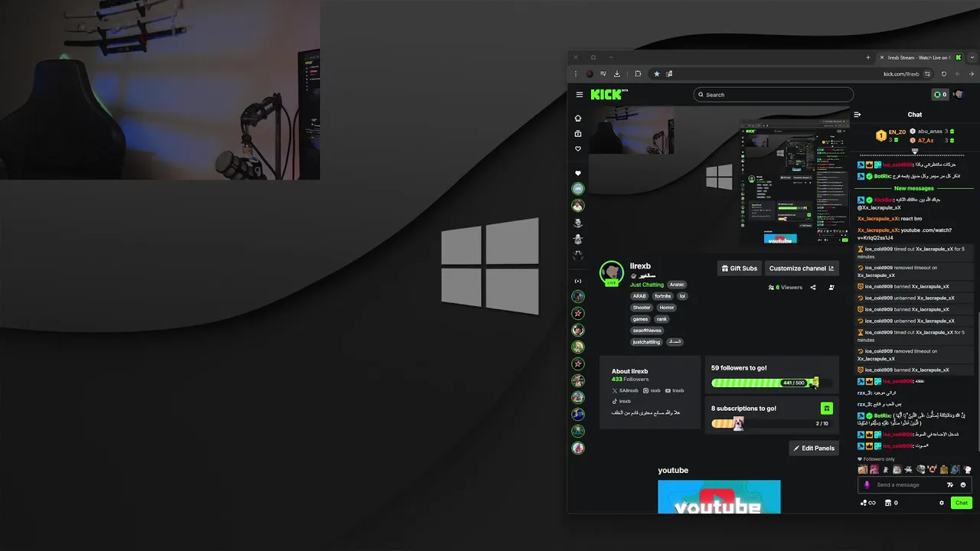Share the stream via share icon
This screenshot has width=980, height=551.
tap(813, 288)
